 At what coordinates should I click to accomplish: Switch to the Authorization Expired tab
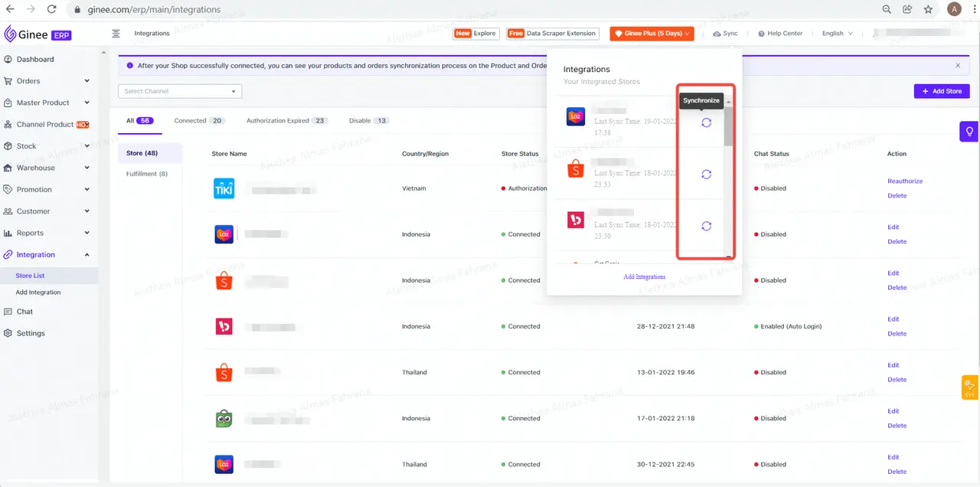tap(287, 121)
